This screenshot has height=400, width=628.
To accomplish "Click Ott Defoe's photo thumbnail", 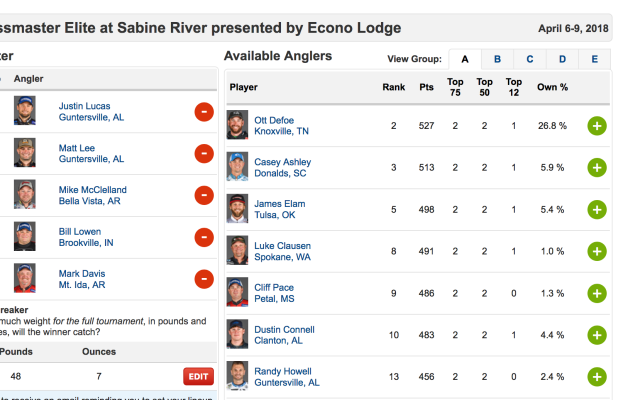I will [x=238, y=126].
